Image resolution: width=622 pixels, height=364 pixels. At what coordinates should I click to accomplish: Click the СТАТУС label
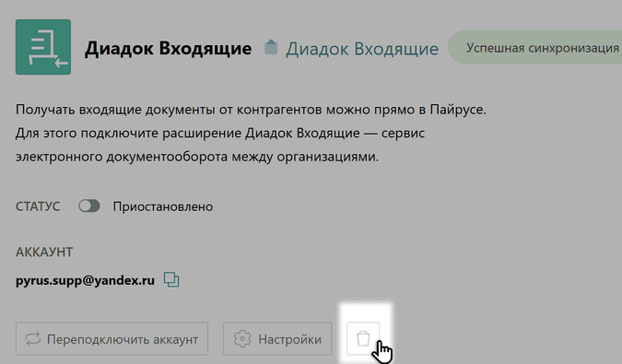[38, 206]
